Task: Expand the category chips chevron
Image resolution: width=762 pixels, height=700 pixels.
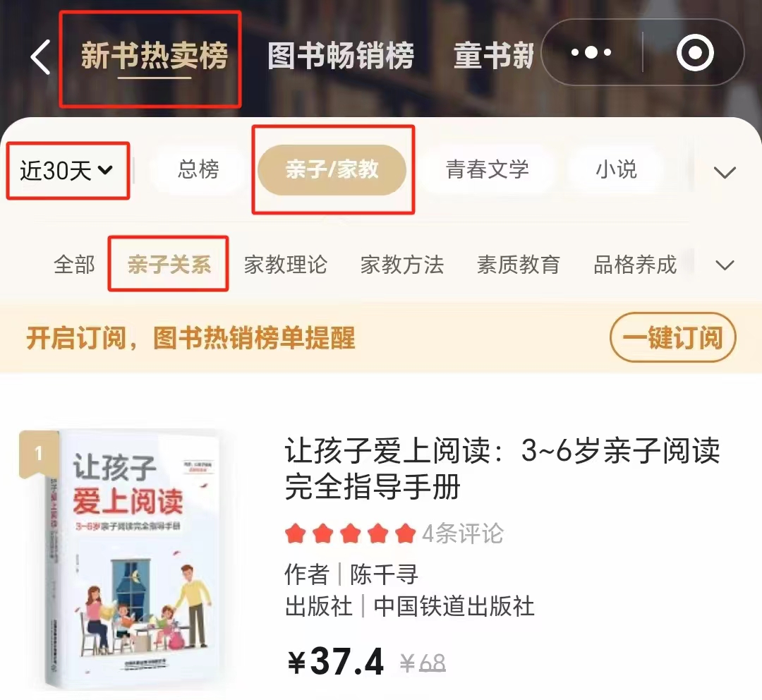Action: [x=725, y=172]
